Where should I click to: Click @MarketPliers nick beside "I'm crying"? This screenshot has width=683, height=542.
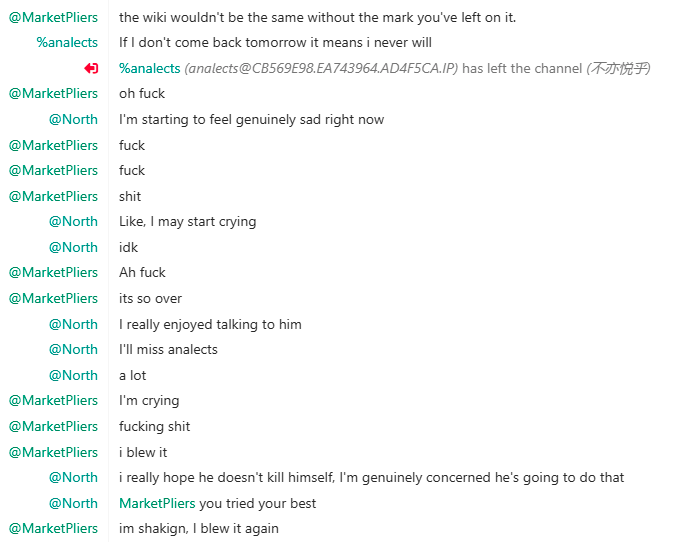(x=54, y=400)
